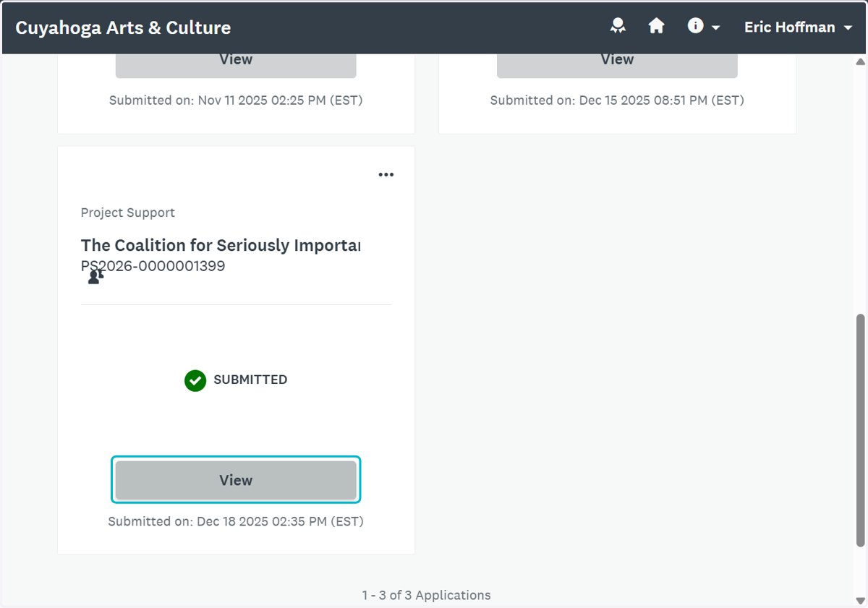Viewport: 868px width, 608px height.
Task: Click the scrollbar up arrow
Action: click(860, 61)
